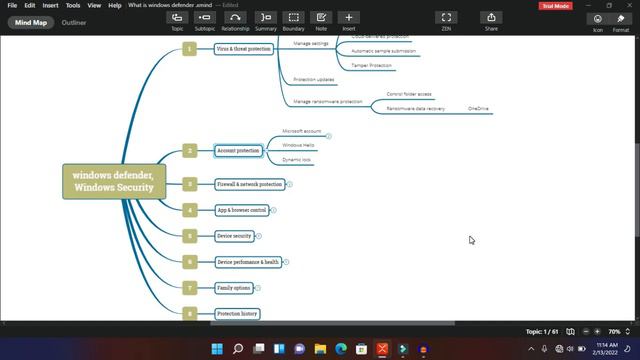Click horizontal scrollbar thumb

(333, 323)
